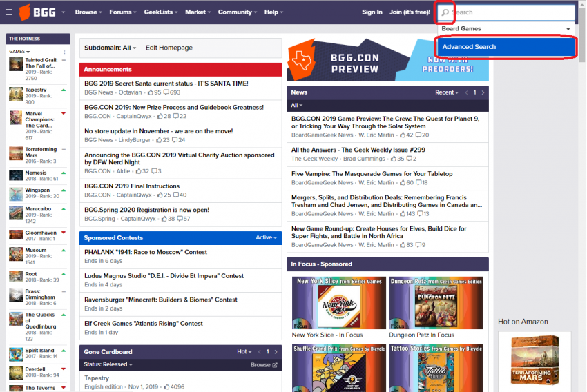Click thumbs-up icon beside 143
The height and width of the screenshot is (392, 587).
pyautogui.click(x=403, y=214)
